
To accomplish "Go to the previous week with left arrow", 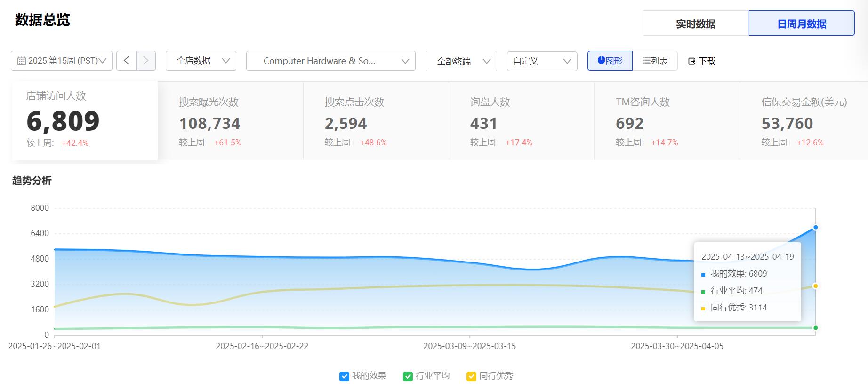I will (x=126, y=61).
